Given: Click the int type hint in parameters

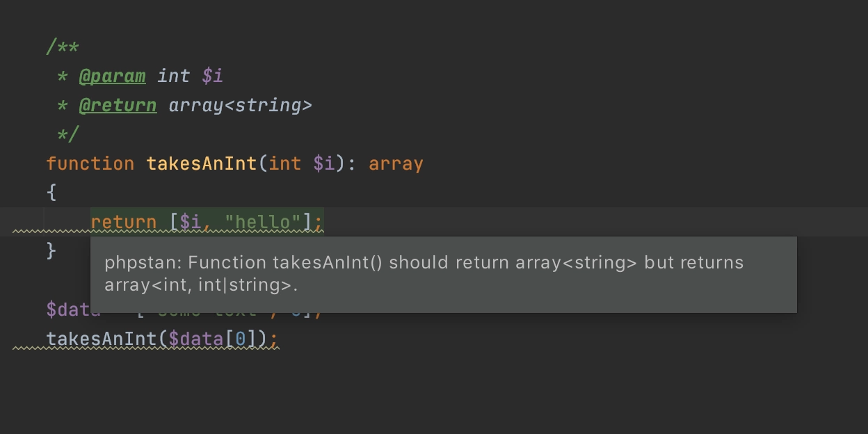Looking at the screenshot, I should pos(285,163).
